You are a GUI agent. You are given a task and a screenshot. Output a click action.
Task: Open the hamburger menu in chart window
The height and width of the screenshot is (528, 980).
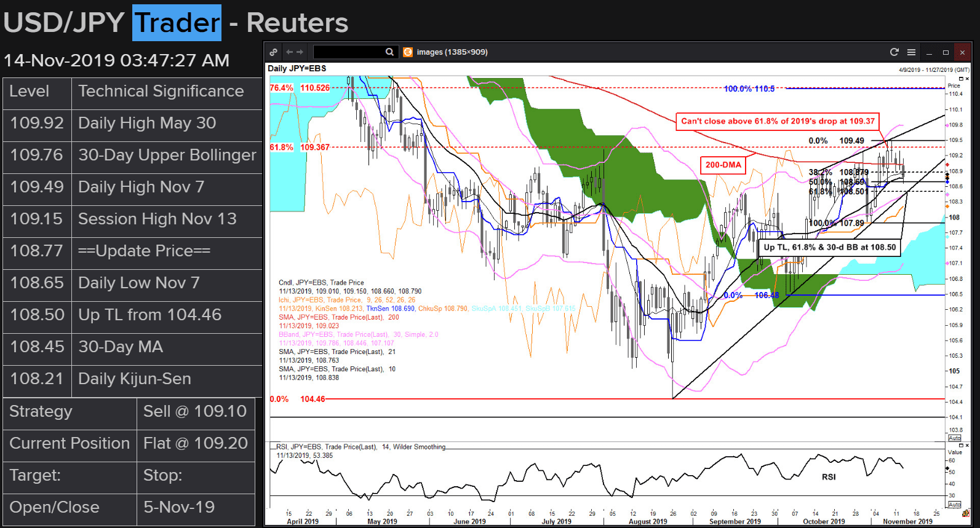pyautogui.click(x=911, y=52)
